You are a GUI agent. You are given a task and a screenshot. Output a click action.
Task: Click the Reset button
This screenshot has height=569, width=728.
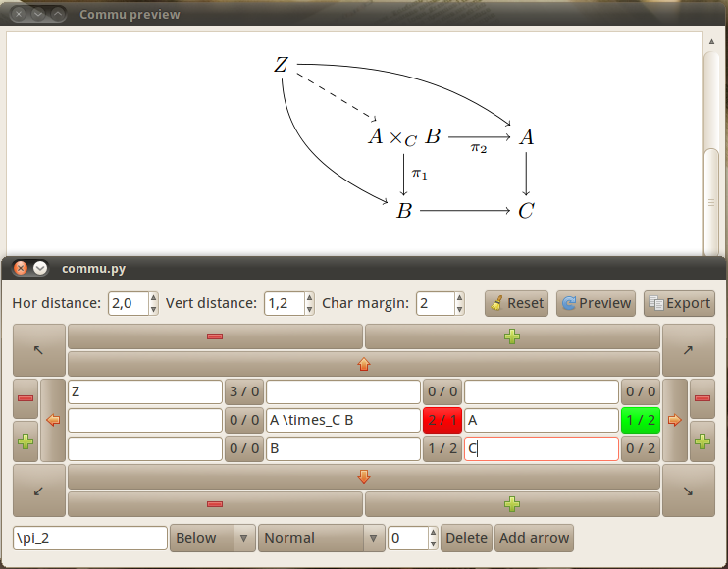tap(517, 303)
